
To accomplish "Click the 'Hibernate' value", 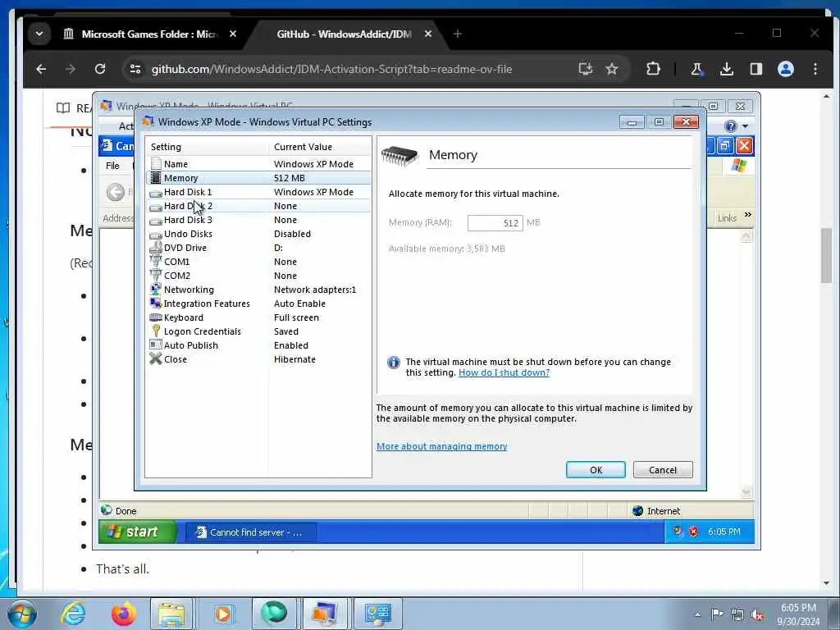I will (294, 359).
